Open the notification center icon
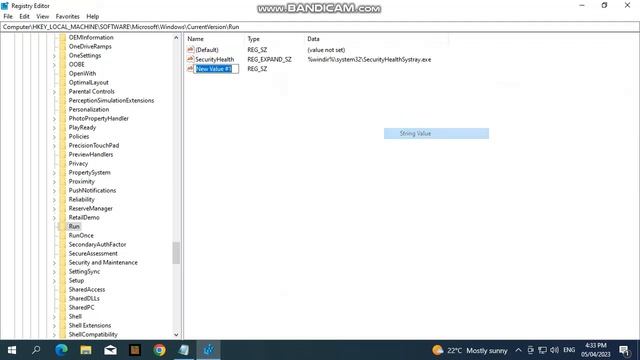640x360 pixels. 624,350
